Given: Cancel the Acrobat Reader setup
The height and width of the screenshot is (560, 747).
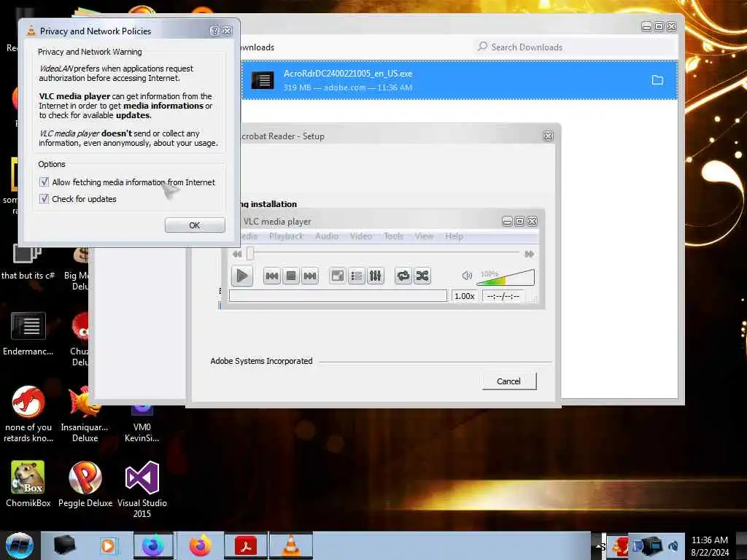Looking at the screenshot, I should pos(508,381).
